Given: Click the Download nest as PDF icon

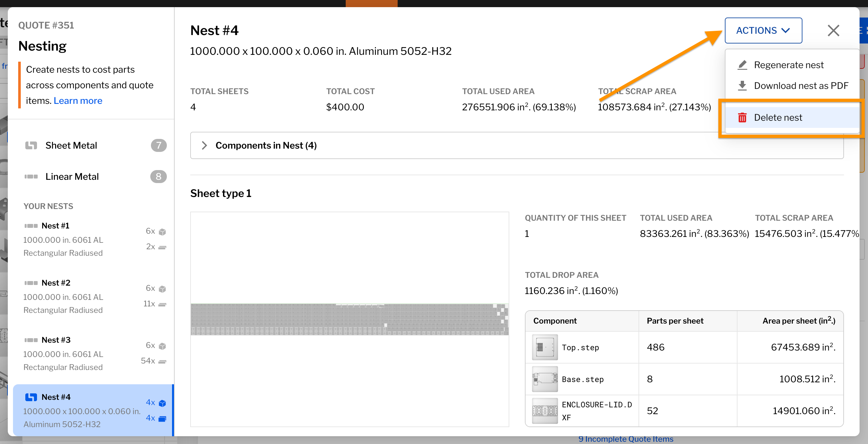Looking at the screenshot, I should 742,86.
